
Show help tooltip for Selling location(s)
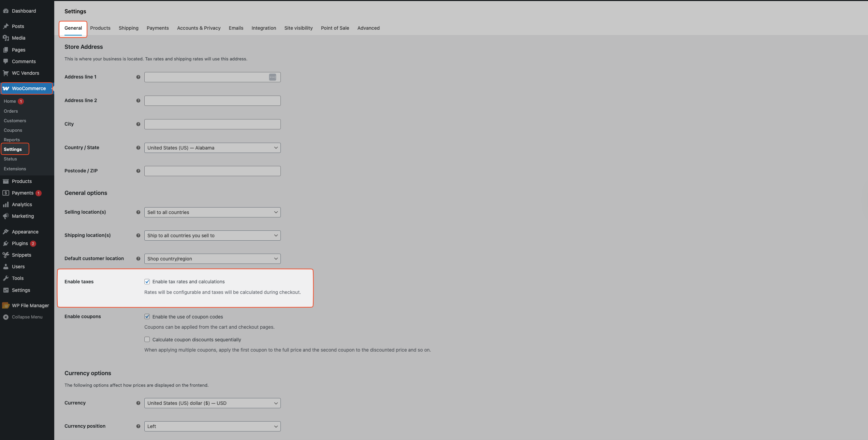pyautogui.click(x=138, y=212)
